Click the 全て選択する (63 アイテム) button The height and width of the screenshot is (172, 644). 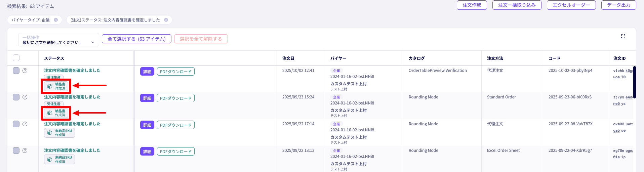[x=136, y=39]
